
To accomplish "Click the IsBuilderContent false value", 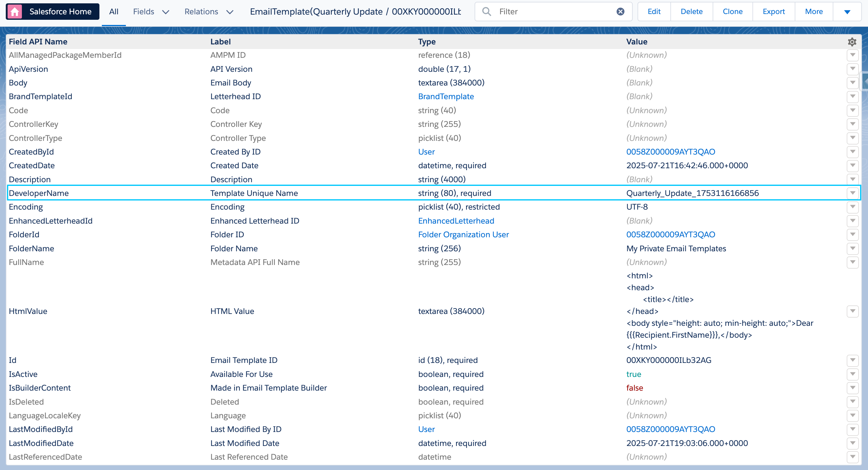I will pos(635,388).
